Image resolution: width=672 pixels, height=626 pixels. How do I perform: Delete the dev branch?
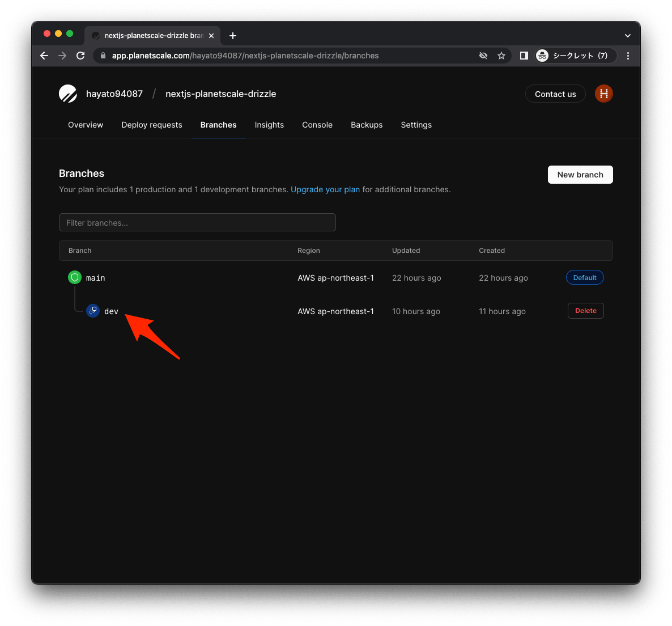(585, 311)
